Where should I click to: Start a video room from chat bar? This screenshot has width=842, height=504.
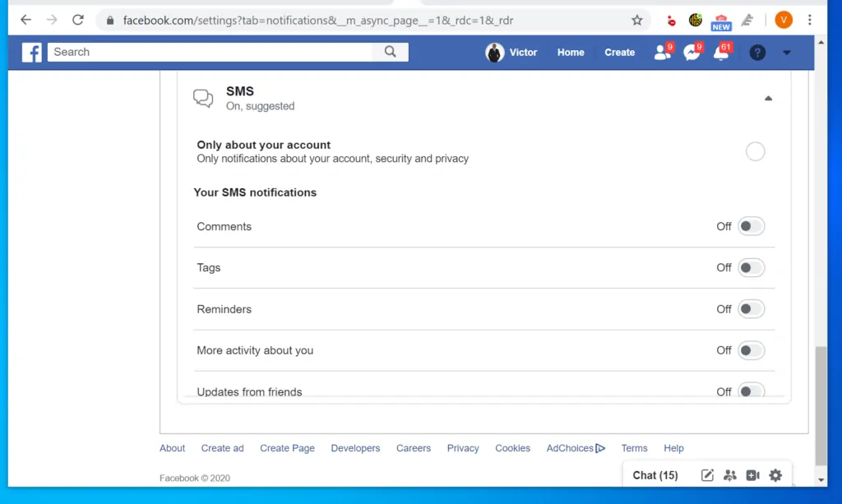(752, 475)
